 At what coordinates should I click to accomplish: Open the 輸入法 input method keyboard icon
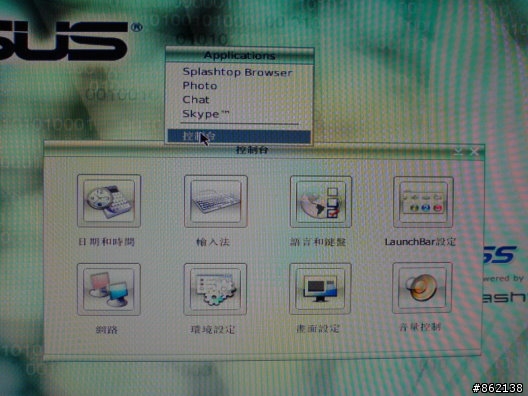(216, 201)
